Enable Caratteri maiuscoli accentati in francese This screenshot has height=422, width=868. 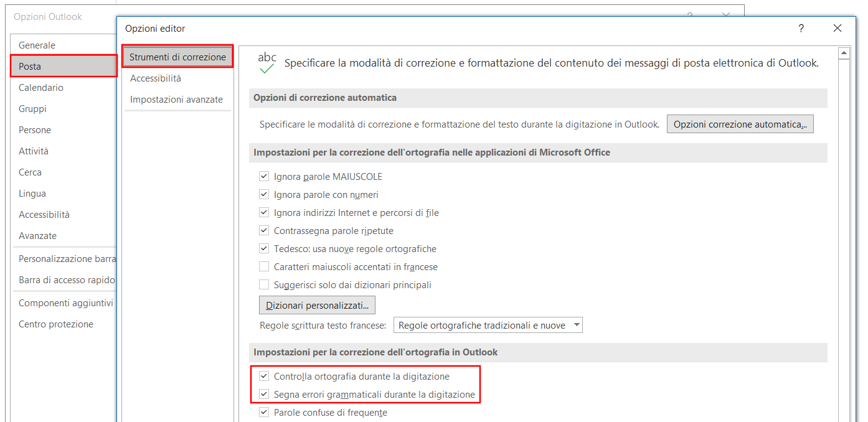point(264,267)
